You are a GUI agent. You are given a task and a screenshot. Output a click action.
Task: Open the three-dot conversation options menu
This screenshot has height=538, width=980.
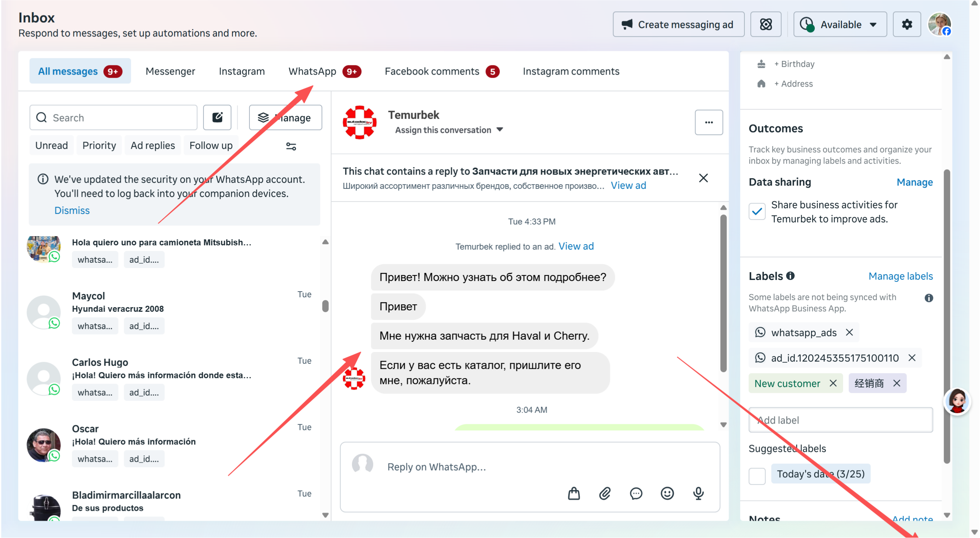(709, 122)
